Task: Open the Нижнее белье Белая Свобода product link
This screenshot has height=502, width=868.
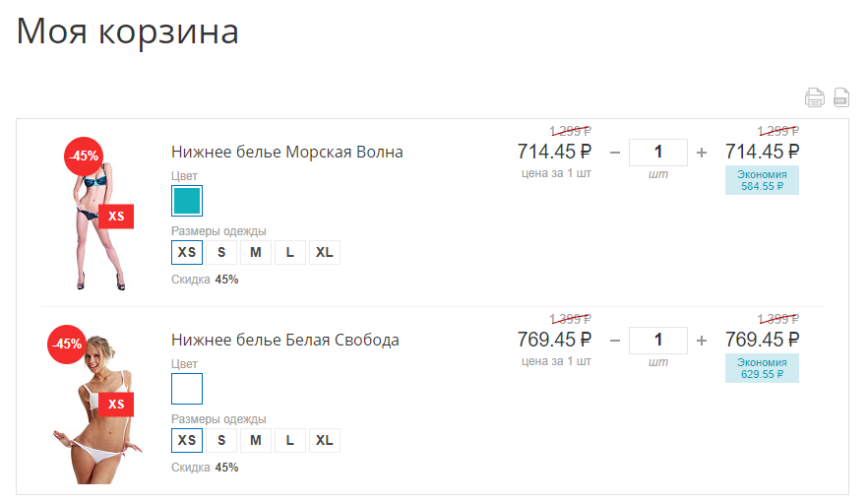Action: (285, 341)
